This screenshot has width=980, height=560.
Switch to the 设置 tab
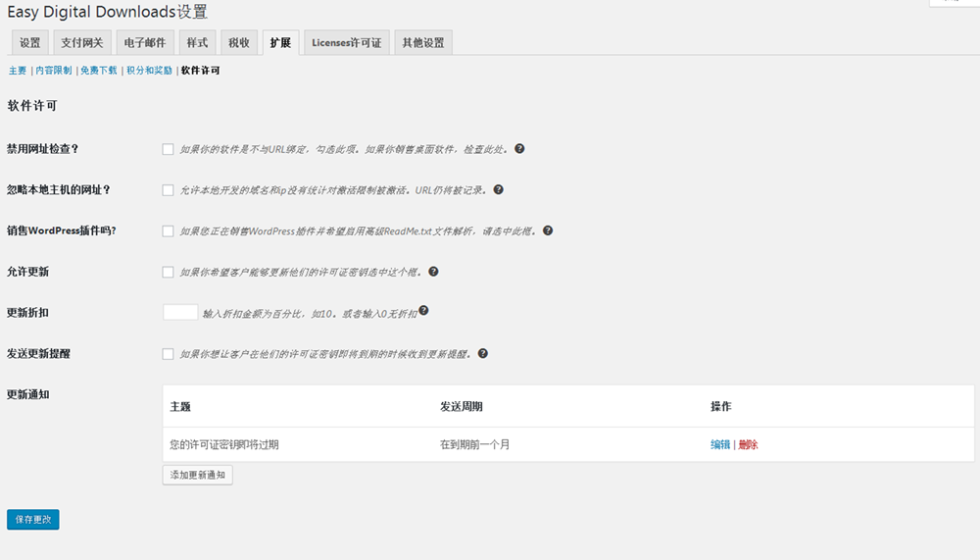30,42
